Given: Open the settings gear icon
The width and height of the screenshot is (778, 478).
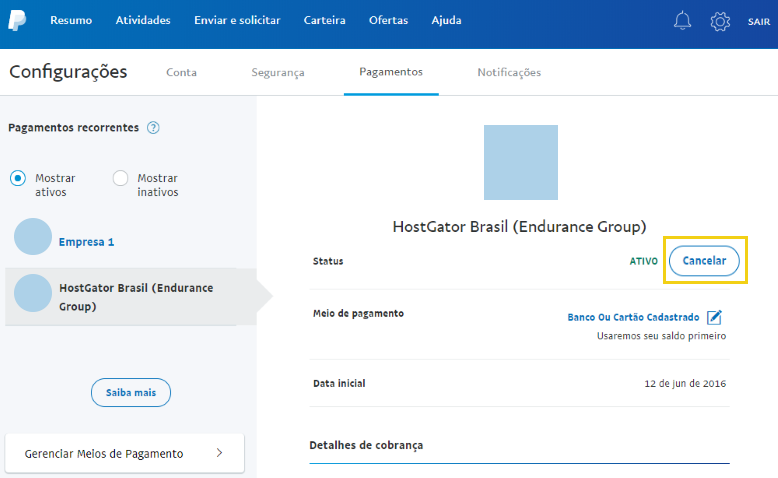Looking at the screenshot, I should coord(720,21).
